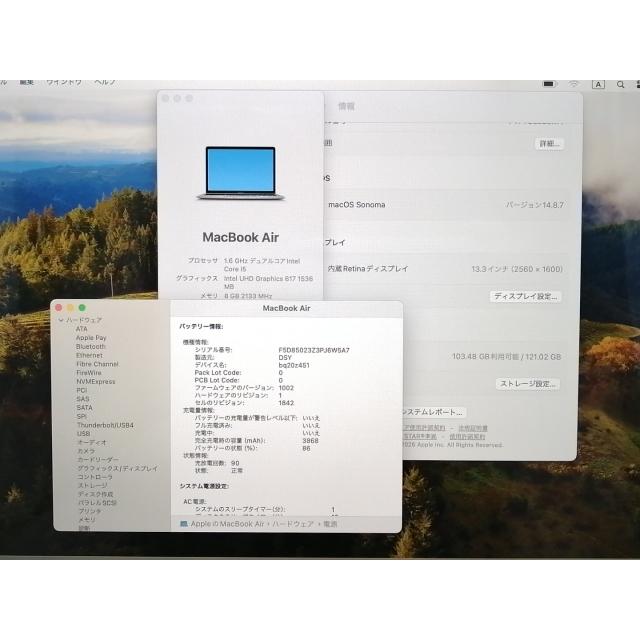Open ストレージ設定... button
Screen dimensions: 640x640
coord(528,384)
